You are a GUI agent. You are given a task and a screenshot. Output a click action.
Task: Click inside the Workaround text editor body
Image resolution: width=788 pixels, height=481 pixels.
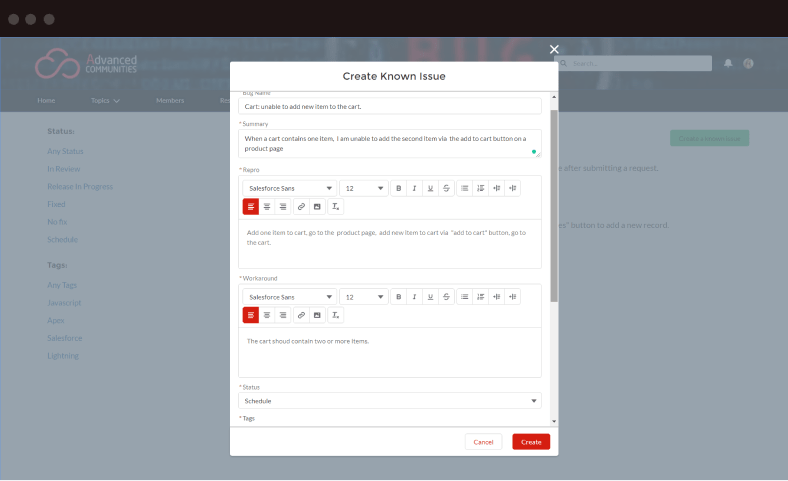coord(390,352)
